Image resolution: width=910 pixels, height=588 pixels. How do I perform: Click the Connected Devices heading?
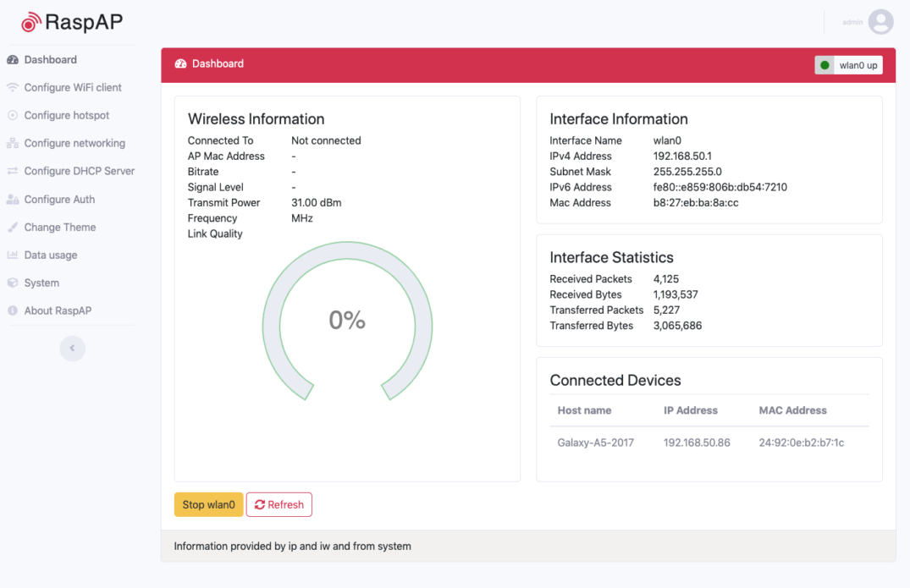point(615,381)
